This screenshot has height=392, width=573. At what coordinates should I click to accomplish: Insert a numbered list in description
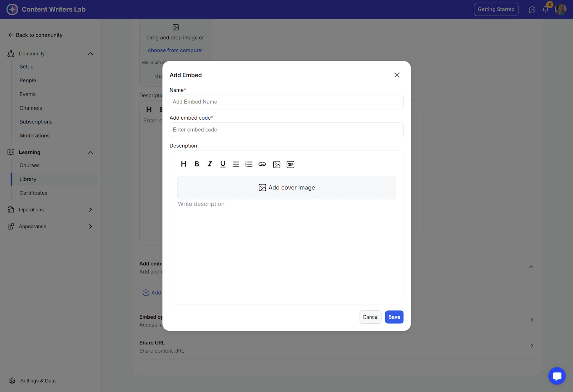point(249,164)
